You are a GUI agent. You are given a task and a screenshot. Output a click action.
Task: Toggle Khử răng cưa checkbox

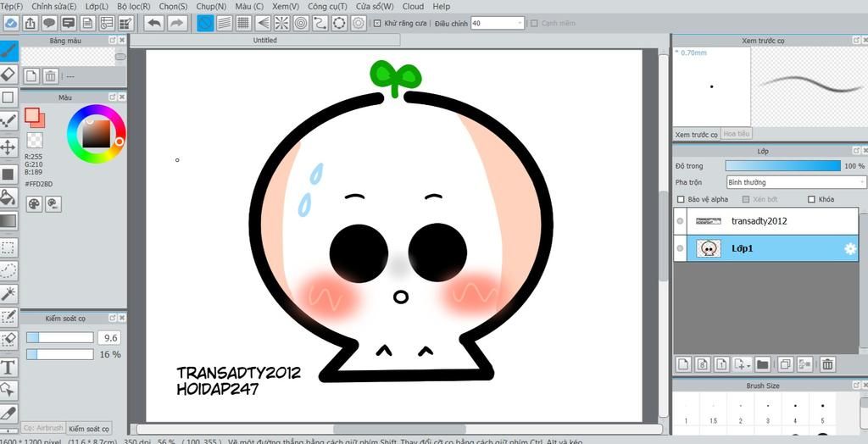tap(377, 23)
